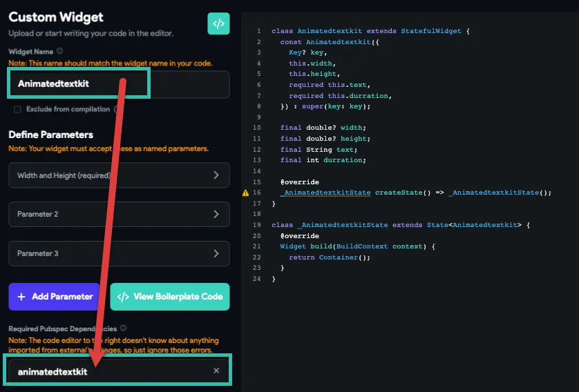
Task: Expand the Parameter 3 row
Action: click(119, 254)
